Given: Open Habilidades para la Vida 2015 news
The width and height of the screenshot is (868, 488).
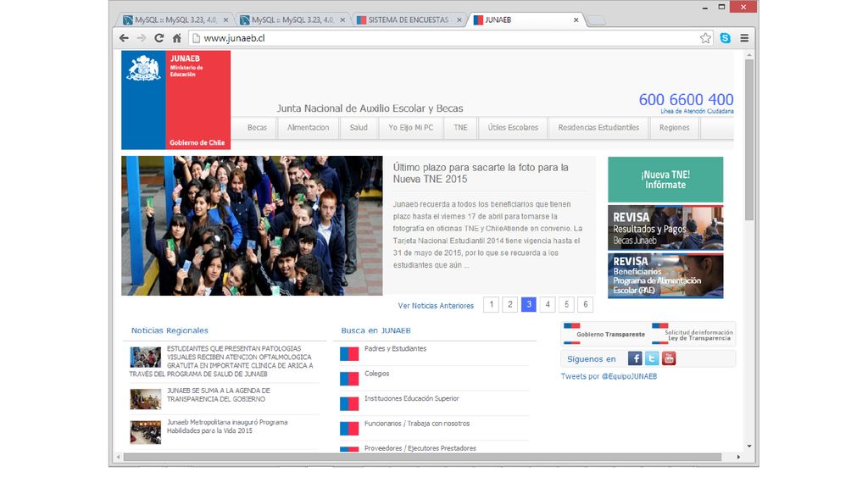Looking at the screenshot, I should 227,426.
